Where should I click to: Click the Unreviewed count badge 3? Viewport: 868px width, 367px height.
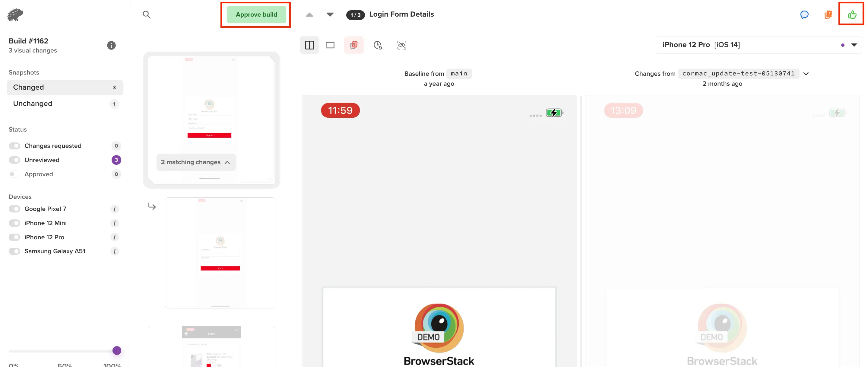[116, 160]
